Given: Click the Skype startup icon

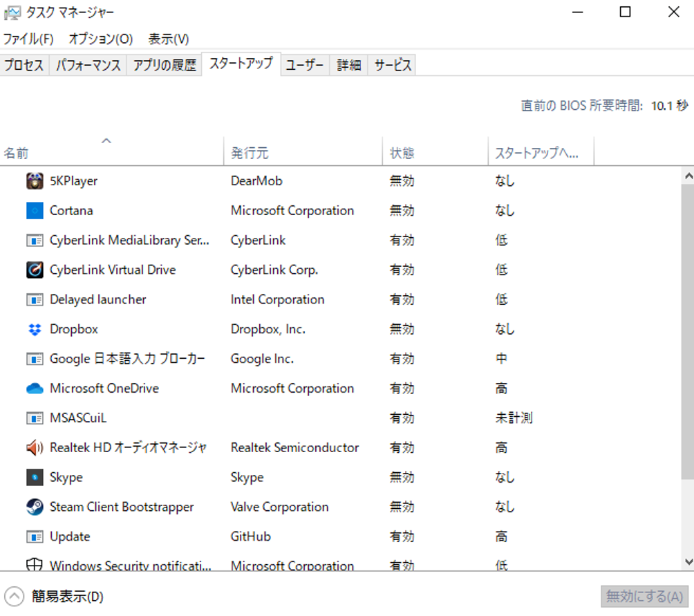Looking at the screenshot, I should click(x=35, y=478).
